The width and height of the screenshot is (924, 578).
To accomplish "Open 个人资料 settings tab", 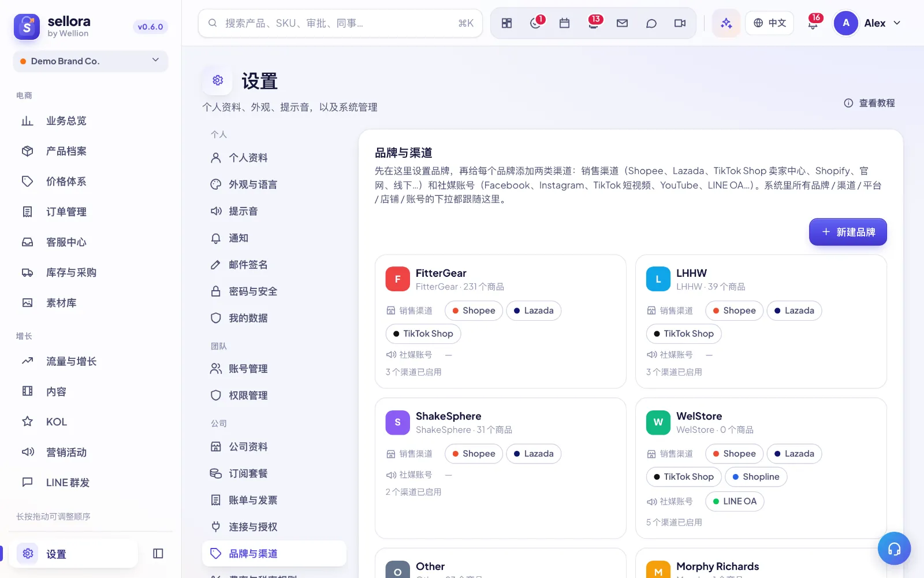I will 274,158.
